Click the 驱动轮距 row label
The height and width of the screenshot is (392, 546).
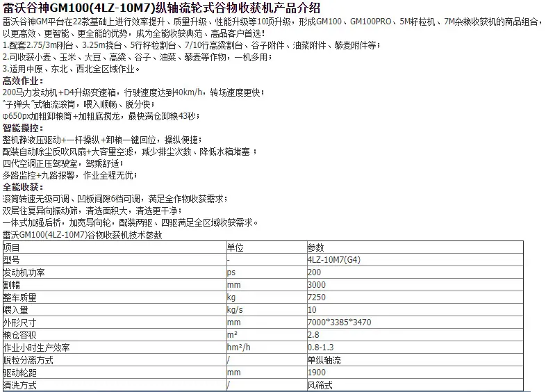click(20, 373)
